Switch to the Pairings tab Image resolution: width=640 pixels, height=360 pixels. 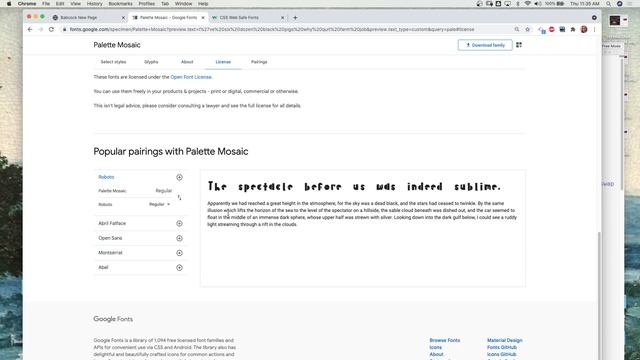[259, 62]
